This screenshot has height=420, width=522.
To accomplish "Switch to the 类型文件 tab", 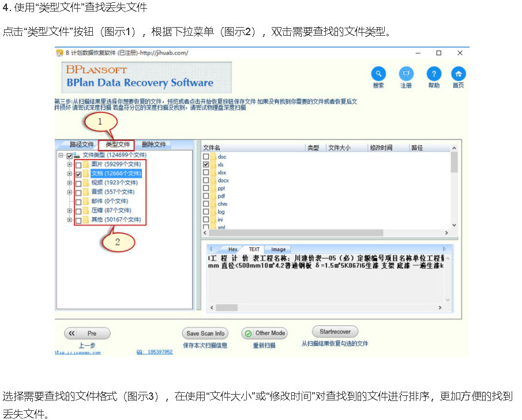I will 117,145.
